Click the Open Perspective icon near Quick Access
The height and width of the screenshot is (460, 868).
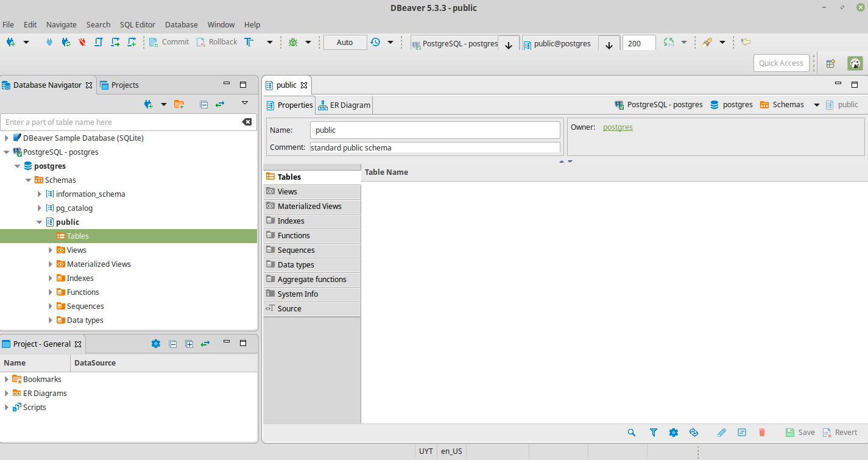(x=830, y=63)
